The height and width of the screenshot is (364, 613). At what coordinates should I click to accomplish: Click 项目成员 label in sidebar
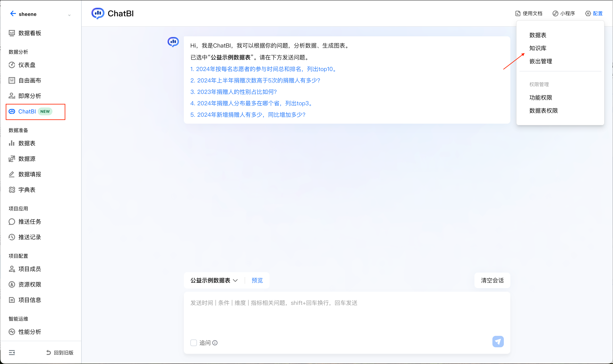[30, 269]
